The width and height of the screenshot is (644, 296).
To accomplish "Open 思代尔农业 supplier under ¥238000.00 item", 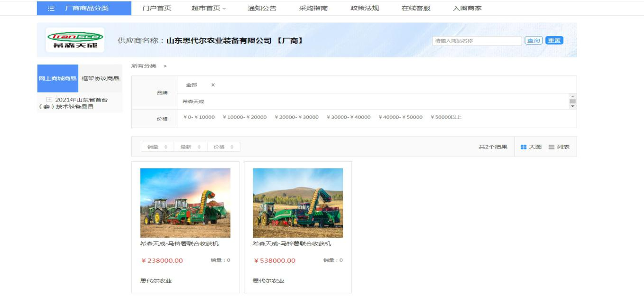I will pos(156,281).
